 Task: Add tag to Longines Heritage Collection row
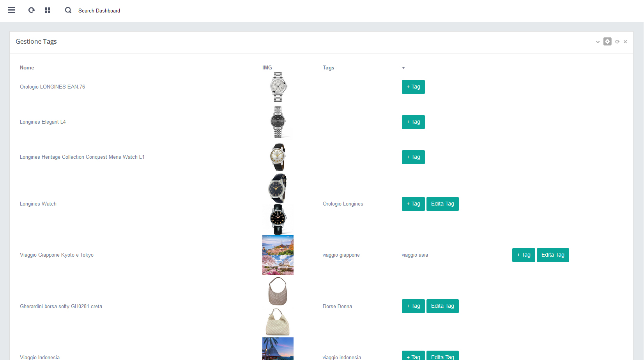(x=413, y=157)
